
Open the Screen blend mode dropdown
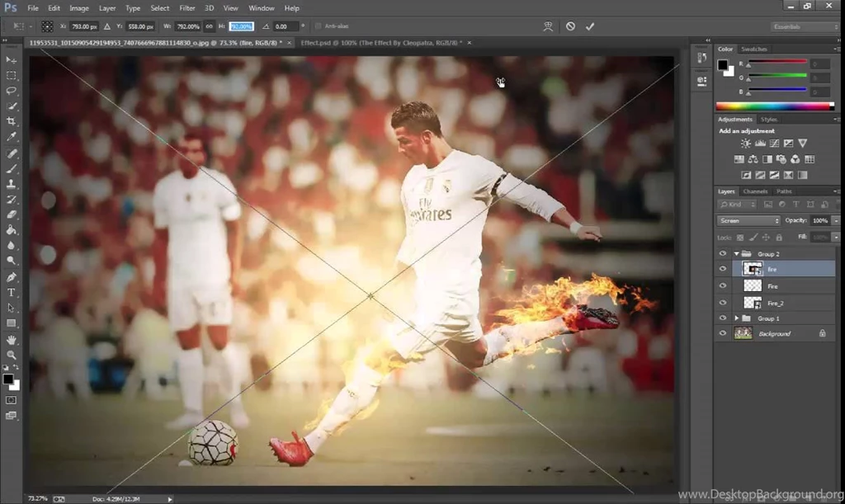[747, 220]
